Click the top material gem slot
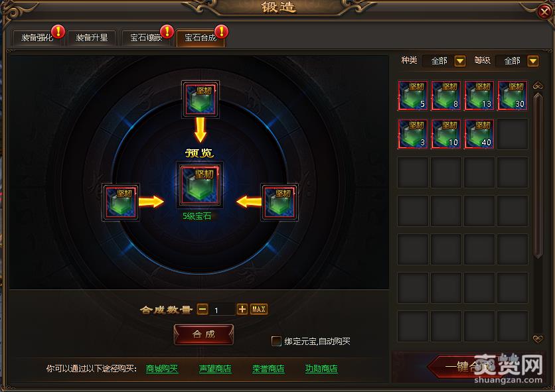This screenshot has height=392, width=555. point(200,99)
